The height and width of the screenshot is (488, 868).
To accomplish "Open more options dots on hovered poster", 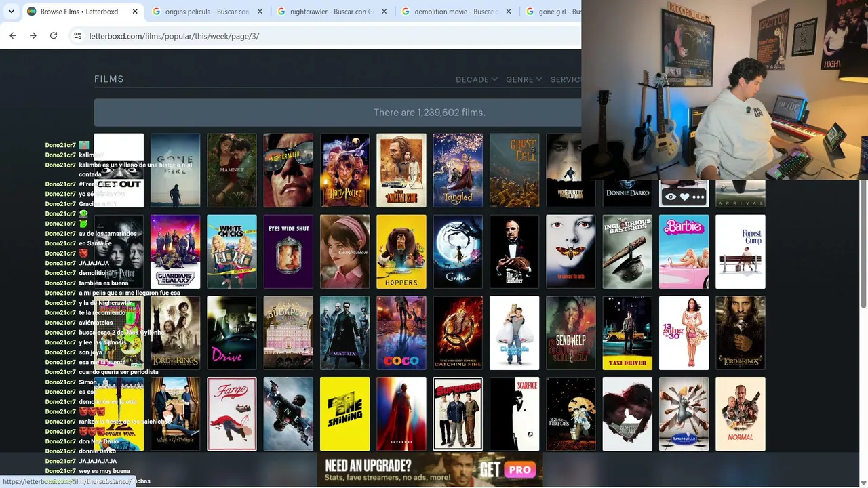I will [698, 197].
